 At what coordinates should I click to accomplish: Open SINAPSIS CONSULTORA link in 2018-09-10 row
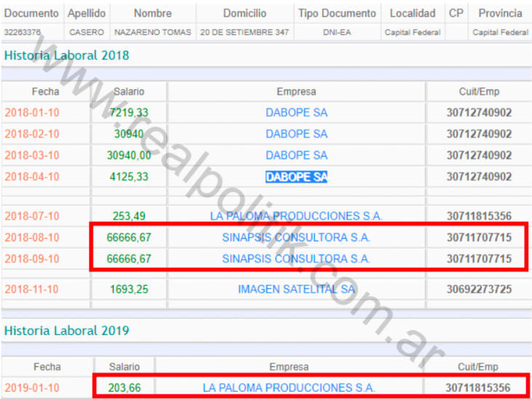(x=296, y=258)
